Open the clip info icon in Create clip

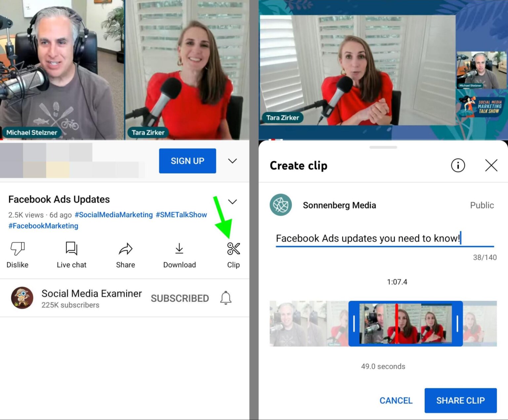(458, 166)
